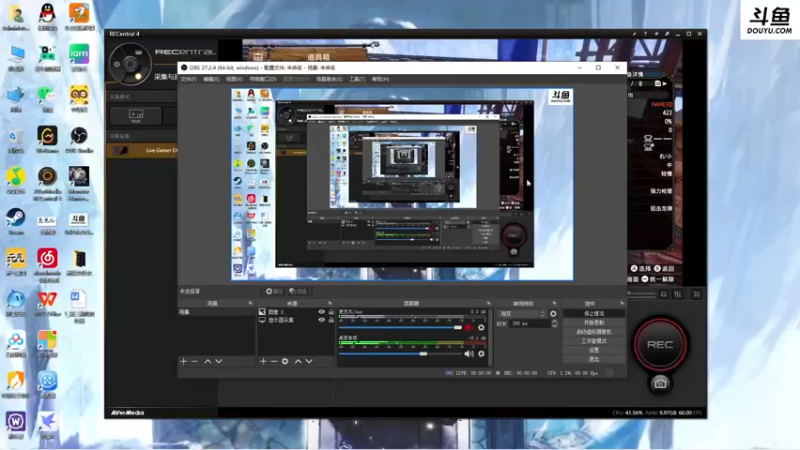Screen dimensions: 800x450
Task: Open the scene transition settings gear
Action: click(553, 314)
